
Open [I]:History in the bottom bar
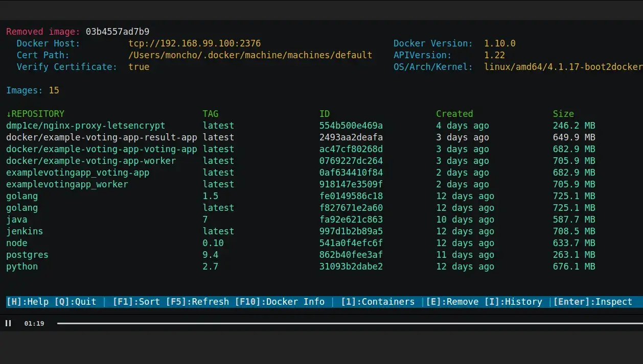(513, 302)
